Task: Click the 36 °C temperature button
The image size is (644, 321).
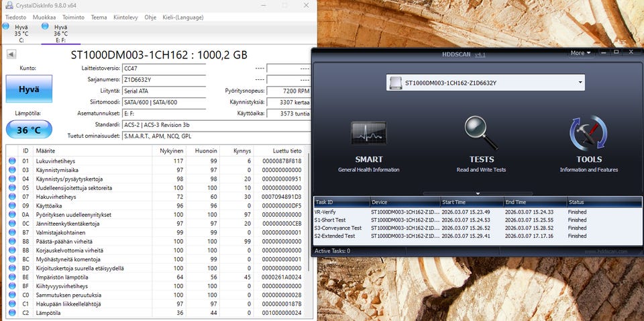Action: (x=29, y=130)
